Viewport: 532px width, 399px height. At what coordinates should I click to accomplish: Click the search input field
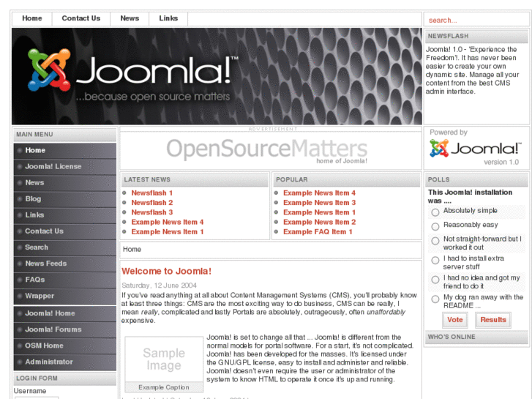[x=476, y=20]
